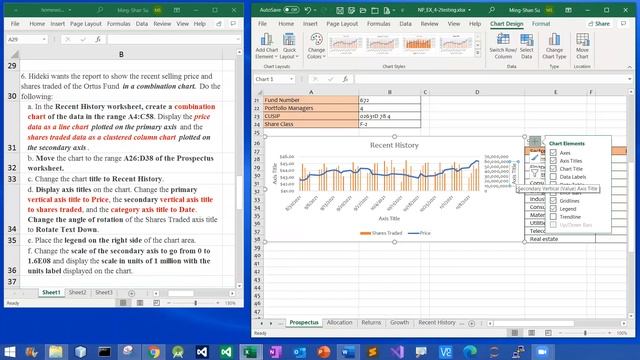
Task: Open Comments icon in right Excel ribbon
Action: (623, 24)
